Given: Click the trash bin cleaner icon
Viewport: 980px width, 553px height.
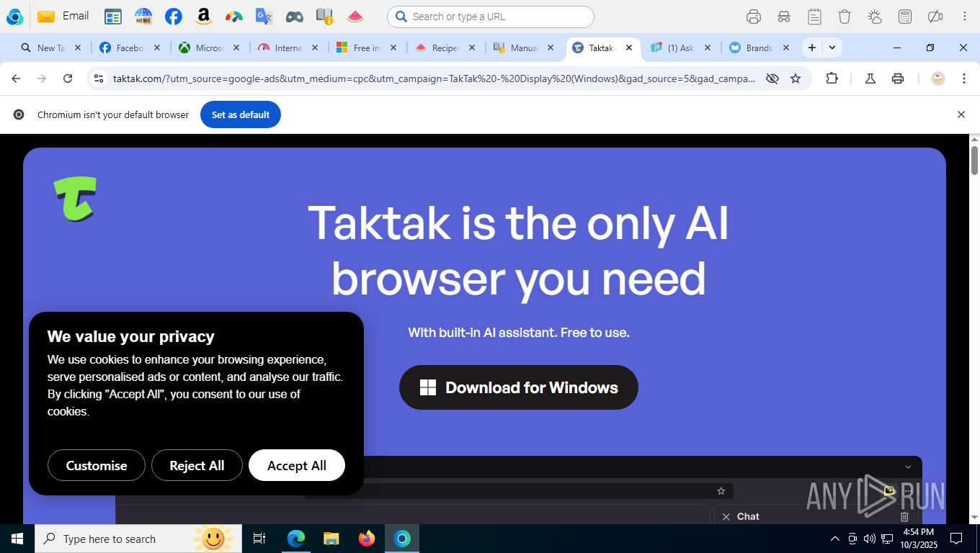Looking at the screenshot, I should point(845,17).
